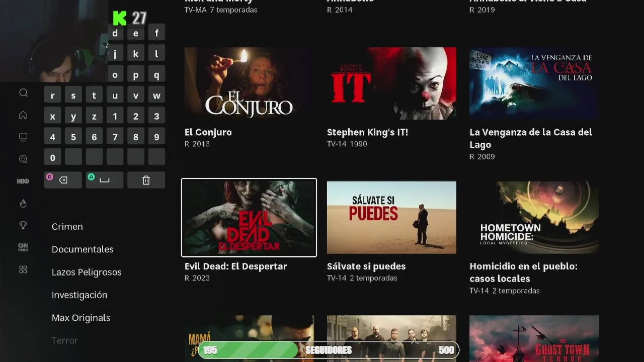Hit the backspace delete key icon
The height and width of the screenshot is (362, 644).
point(63,180)
